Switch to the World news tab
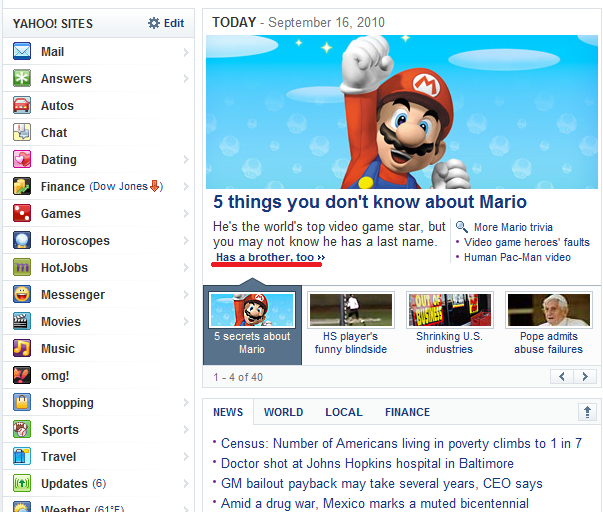603x512 pixels. (x=283, y=412)
